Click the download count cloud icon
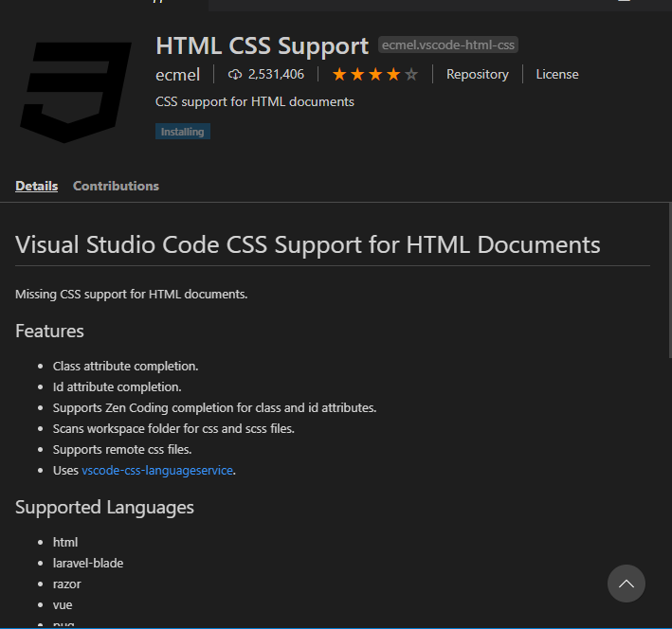Viewport: 672px width, 629px height. coord(234,75)
